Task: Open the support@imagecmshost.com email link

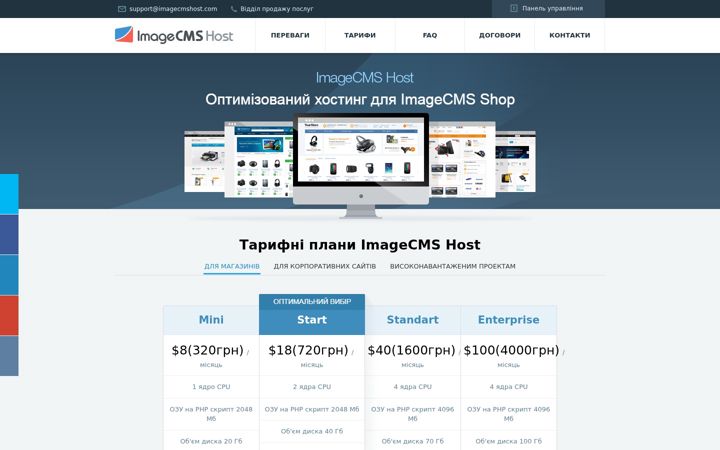Action: 173,9
